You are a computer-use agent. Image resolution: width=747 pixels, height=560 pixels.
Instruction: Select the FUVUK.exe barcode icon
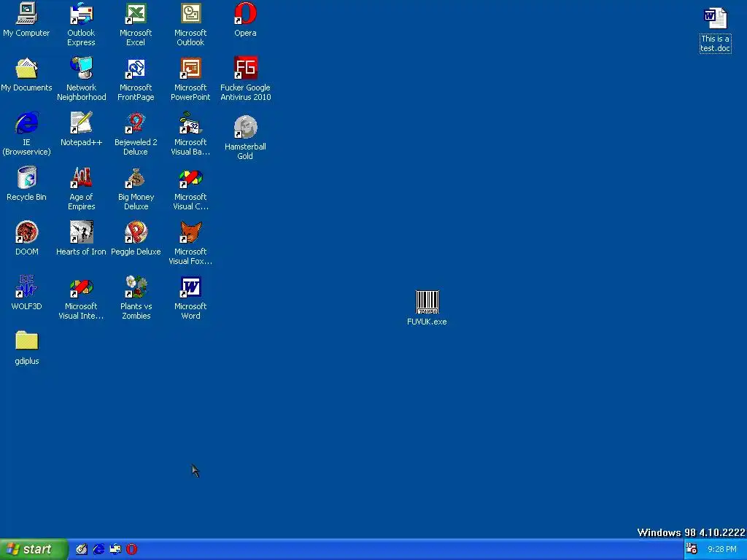click(x=427, y=302)
